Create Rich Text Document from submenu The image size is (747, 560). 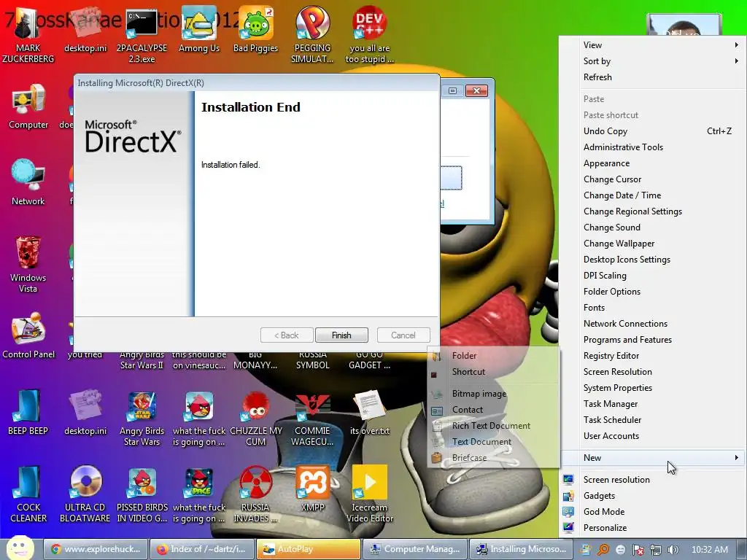click(x=493, y=426)
